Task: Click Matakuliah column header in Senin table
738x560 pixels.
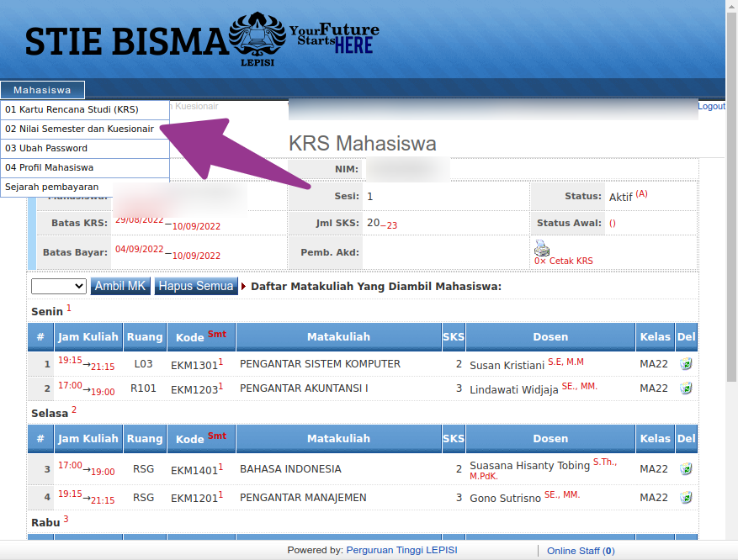Action: pos(339,336)
